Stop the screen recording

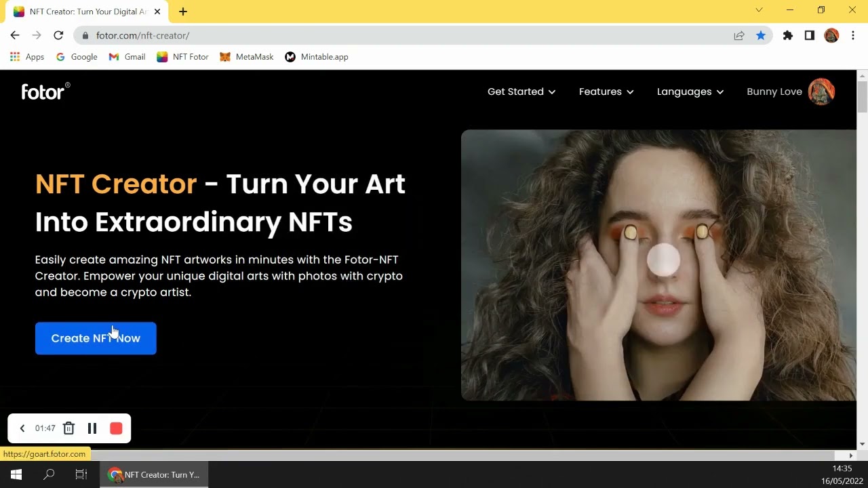pos(116,428)
